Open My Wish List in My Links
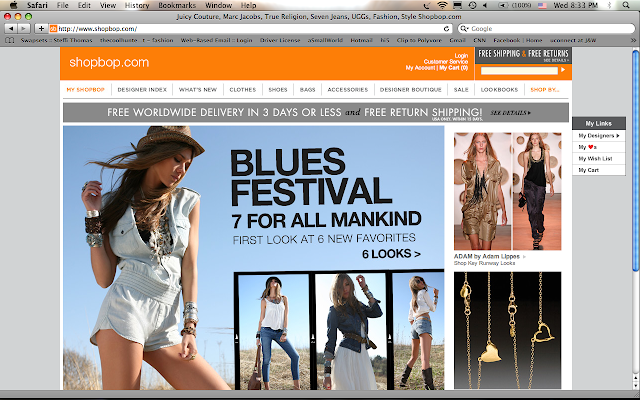Viewport: 640px width, 400px height. tap(596, 158)
